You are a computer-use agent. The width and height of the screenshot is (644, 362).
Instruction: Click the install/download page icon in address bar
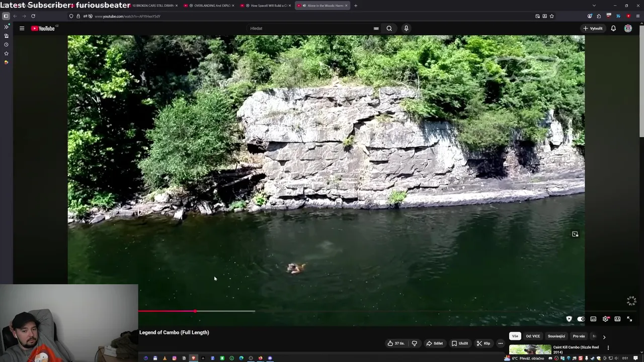point(544,16)
